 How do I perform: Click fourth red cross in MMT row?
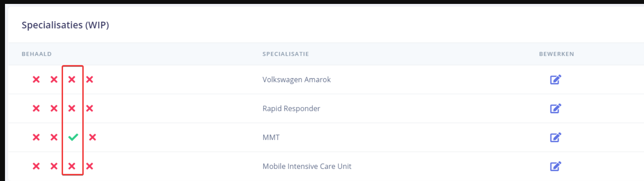(x=92, y=137)
